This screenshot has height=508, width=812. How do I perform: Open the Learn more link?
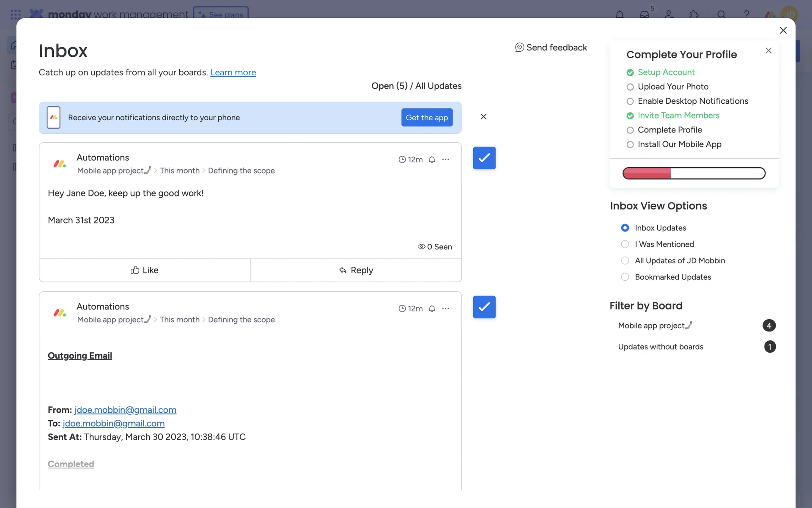[x=233, y=72]
